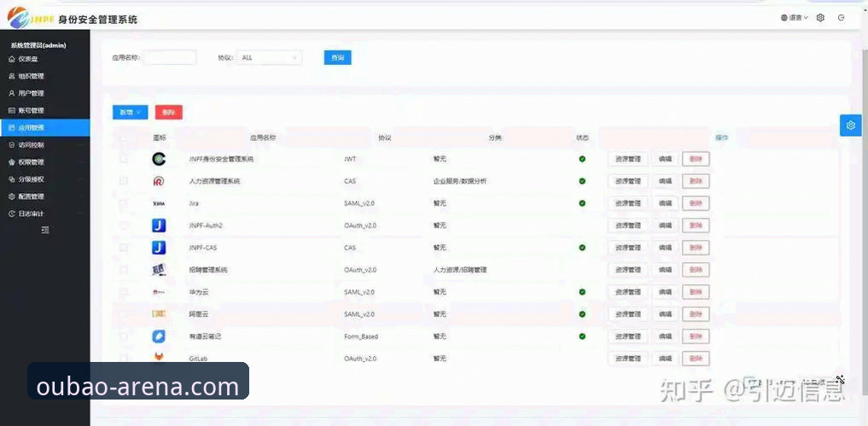Click 编辑 in the 阿里云 row
The image size is (868, 426).
click(x=665, y=314)
